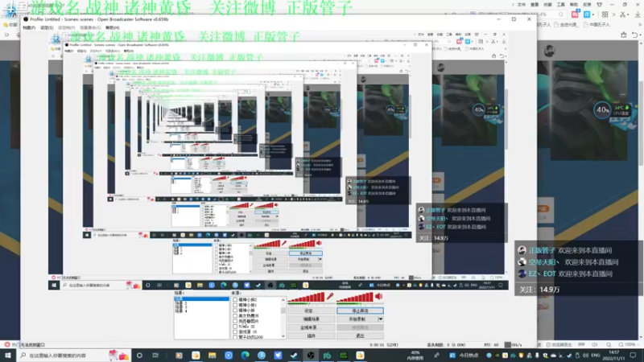
Task: Open the OBS 帮助(H) menu
Action: 113,27
